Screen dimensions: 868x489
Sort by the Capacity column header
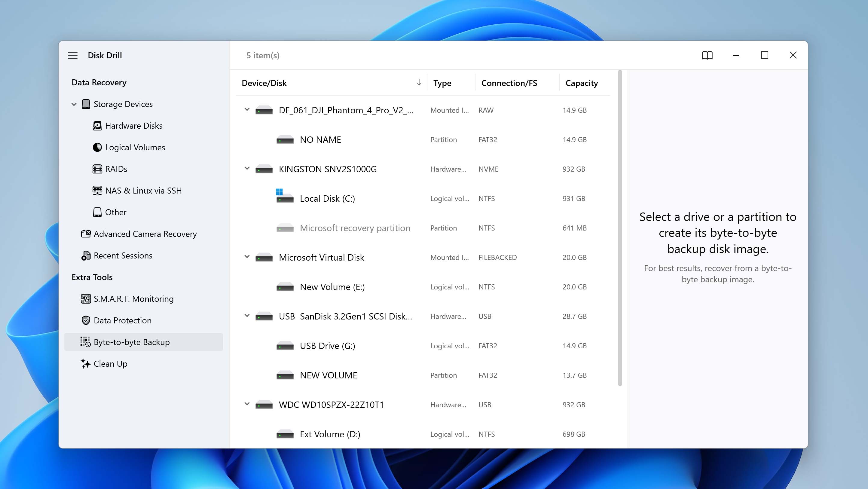click(585, 83)
